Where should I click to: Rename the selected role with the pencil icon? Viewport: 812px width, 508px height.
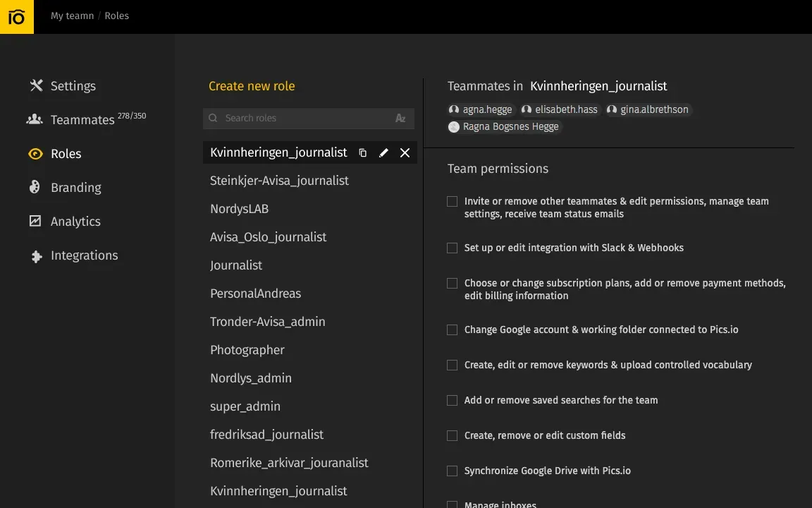coord(383,152)
